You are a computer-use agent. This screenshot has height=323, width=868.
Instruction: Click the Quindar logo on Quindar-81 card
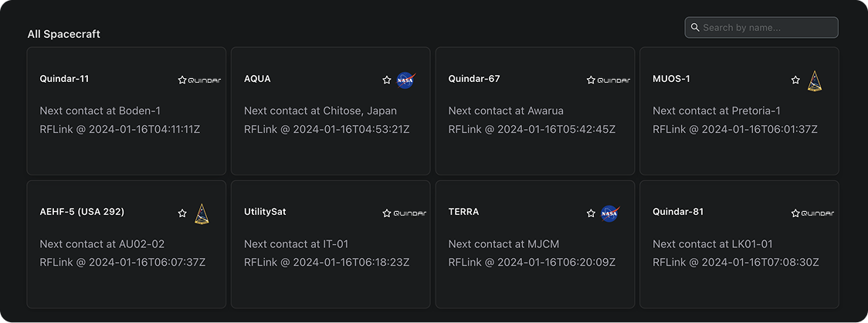(817, 213)
